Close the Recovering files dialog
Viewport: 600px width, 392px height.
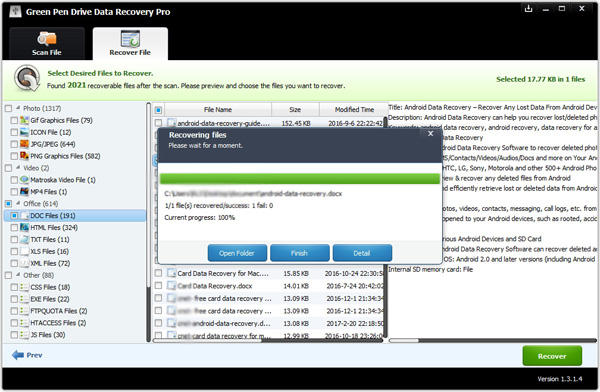430,134
